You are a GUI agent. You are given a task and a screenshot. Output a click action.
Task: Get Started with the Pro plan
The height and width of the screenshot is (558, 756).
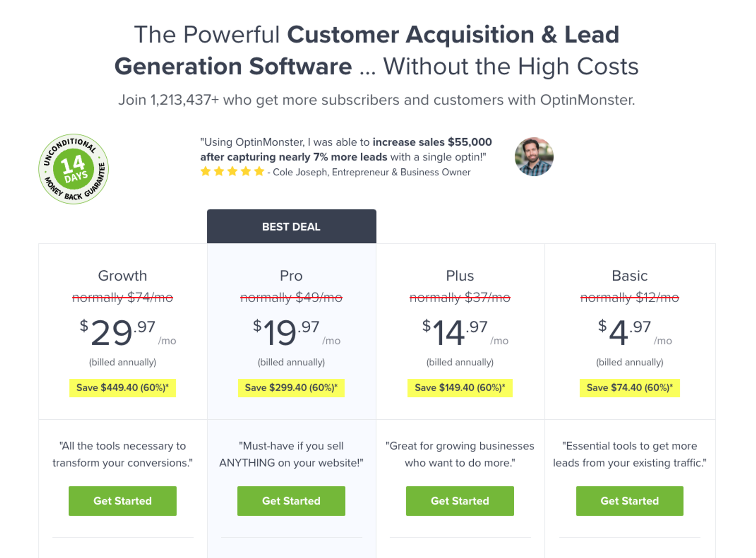[x=291, y=501]
